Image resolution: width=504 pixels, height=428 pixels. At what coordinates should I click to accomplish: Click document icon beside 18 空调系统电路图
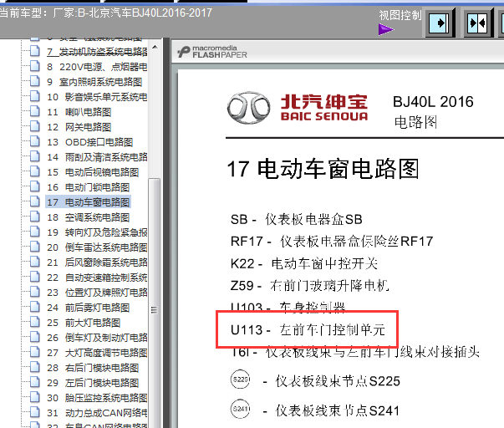[x=35, y=217]
